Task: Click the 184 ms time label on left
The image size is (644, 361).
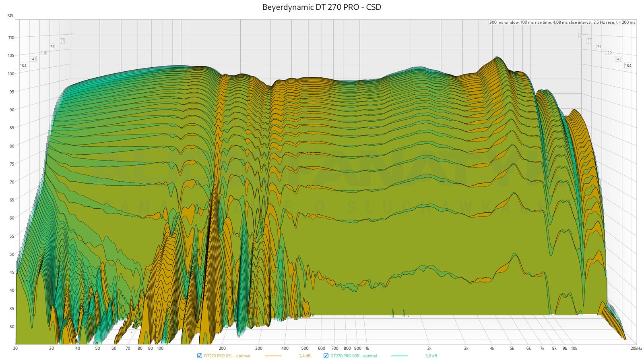Action: pos(23,66)
